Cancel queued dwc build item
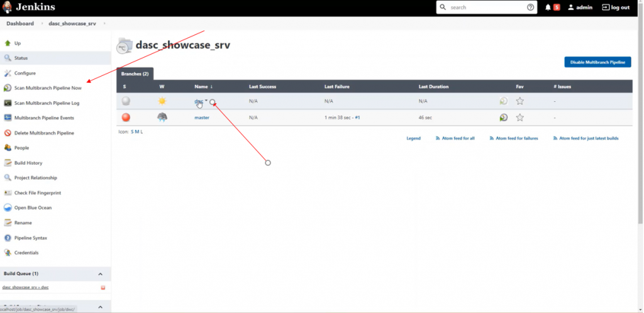644x313 pixels. [103, 288]
